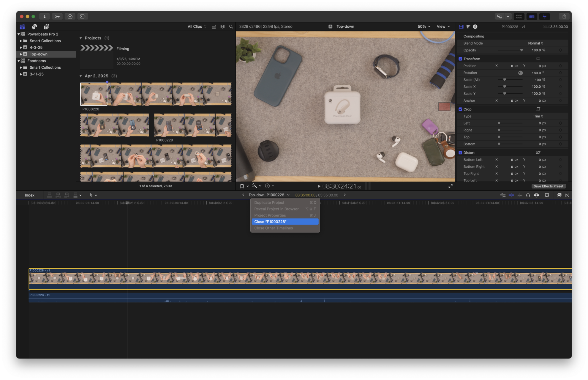Open the timeline Index panel

[x=29, y=195]
